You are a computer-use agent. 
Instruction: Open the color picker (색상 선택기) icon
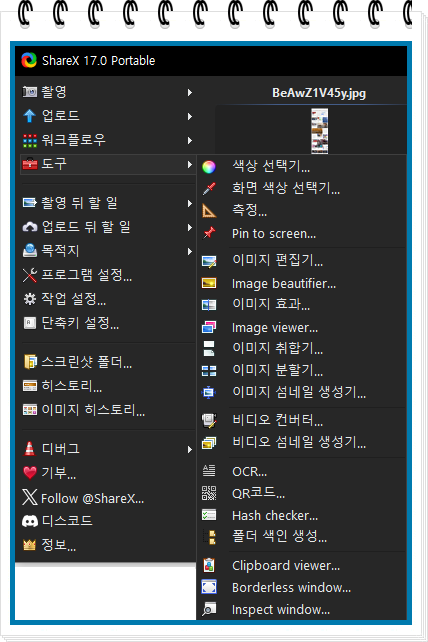(209, 167)
